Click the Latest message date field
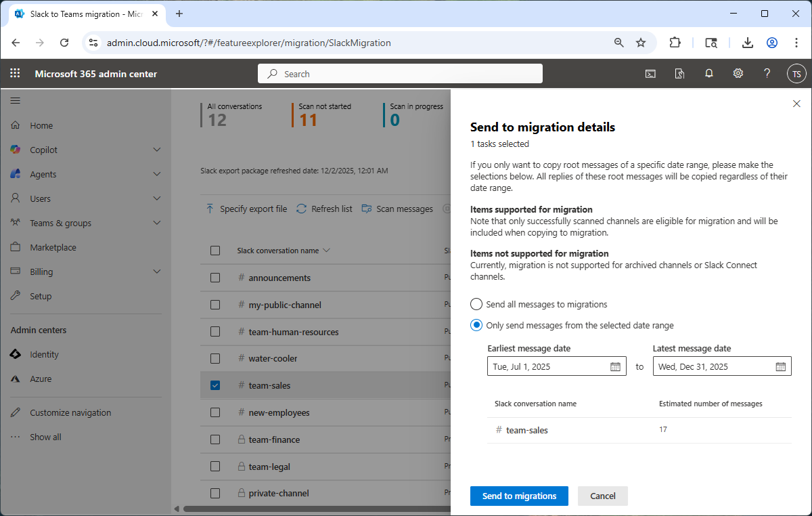This screenshot has width=812, height=516. (714, 366)
